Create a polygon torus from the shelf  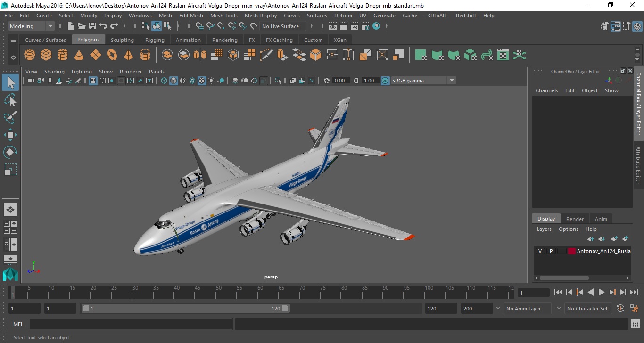click(x=112, y=55)
